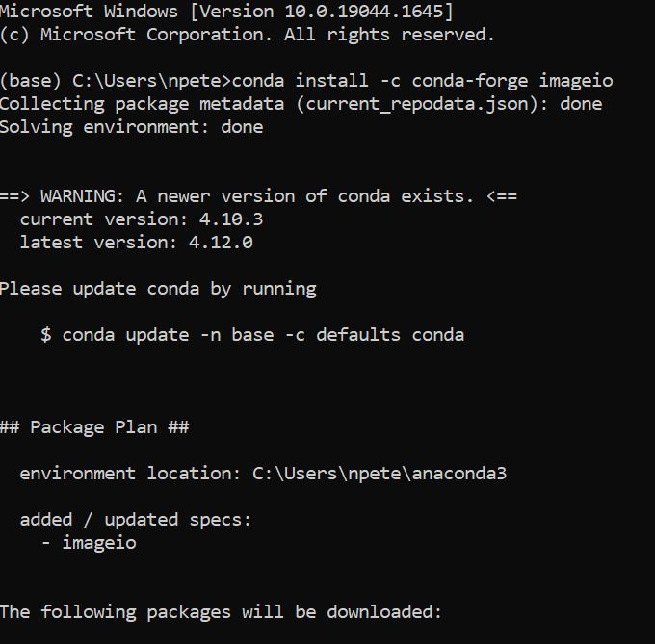
Task: Click the latest version number 4.12.0
Action: (221, 242)
